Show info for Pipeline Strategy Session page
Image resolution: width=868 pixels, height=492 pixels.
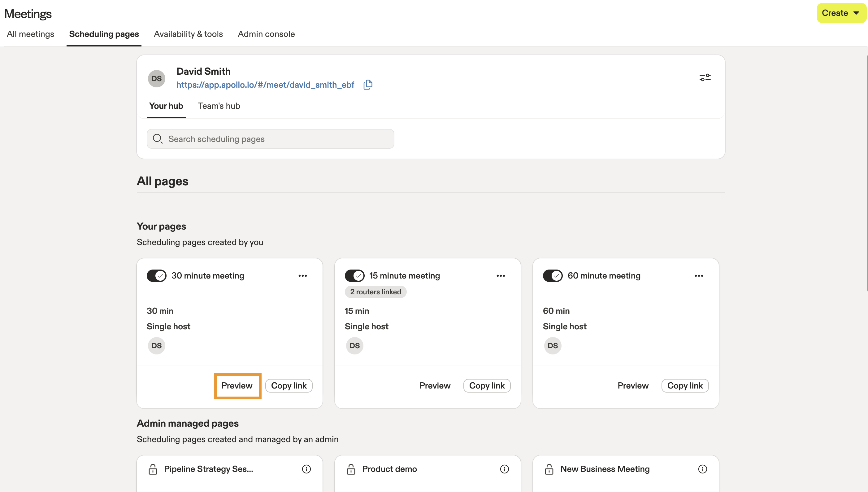click(306, 469)
